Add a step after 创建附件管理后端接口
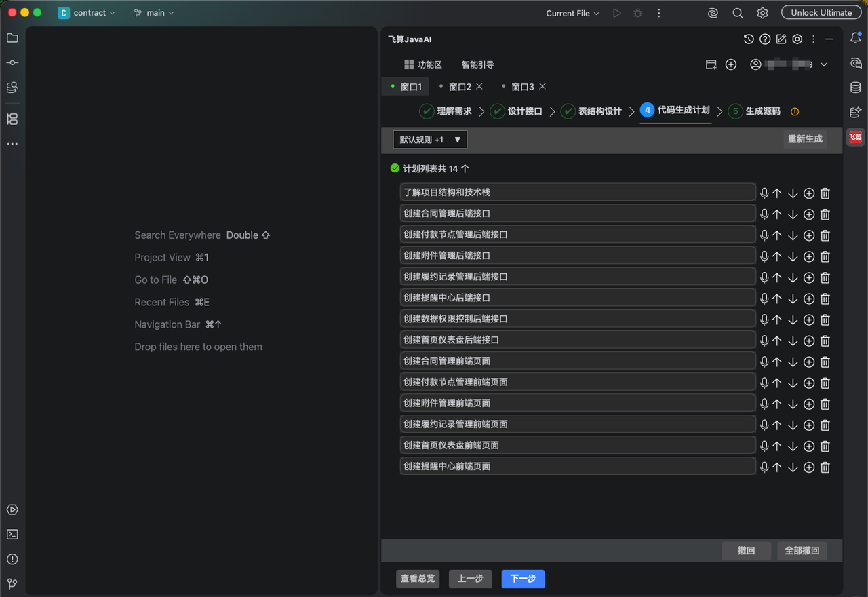868x597 pixels. click(809, 256)
